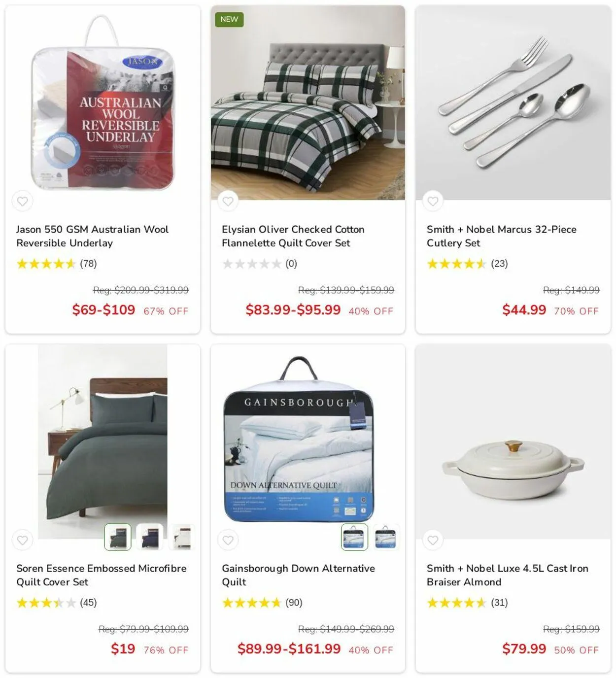Click the NEW badge on checked quilt cover
Viewport: 616px width, 678px height.
(x=229, y=19)
